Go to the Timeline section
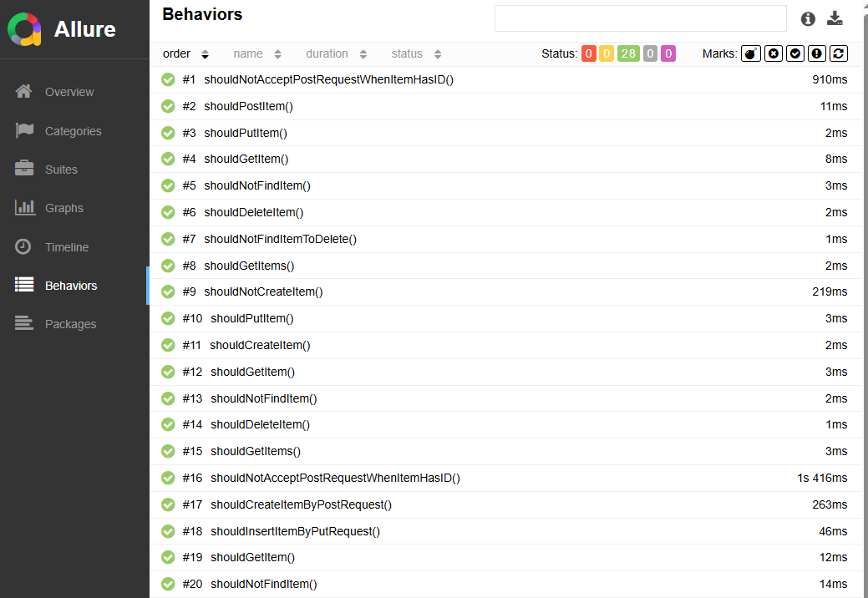 coord(67,247)
